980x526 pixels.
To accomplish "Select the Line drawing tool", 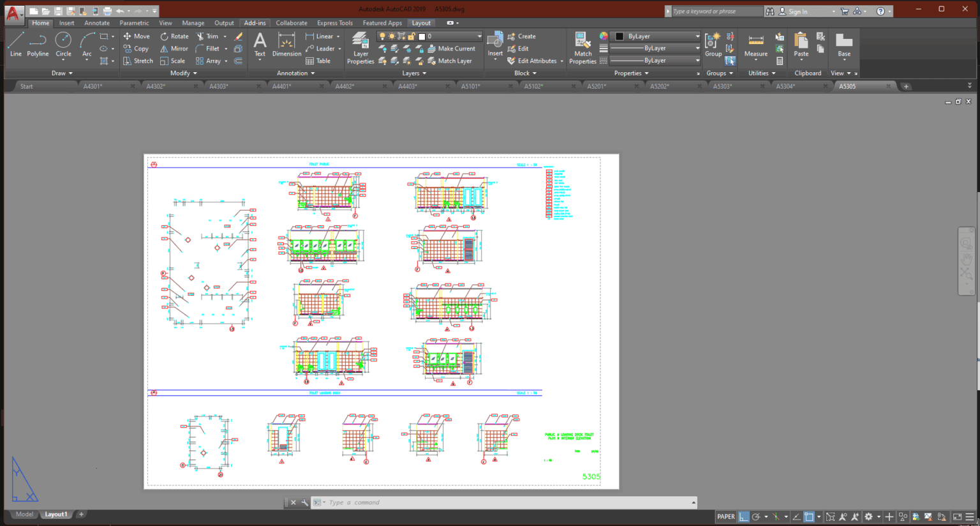I will click(16, 45).
